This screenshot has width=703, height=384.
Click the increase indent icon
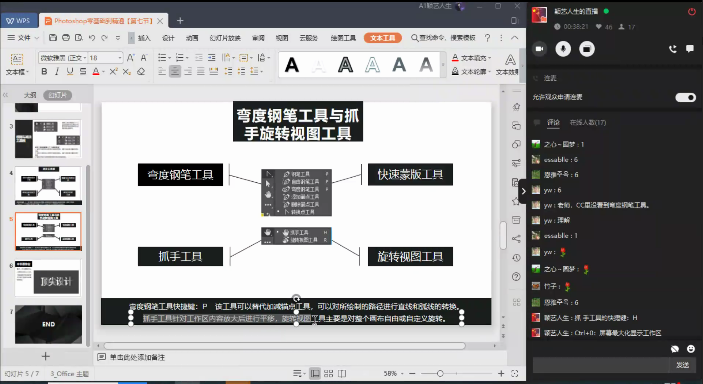click(212, 57)
